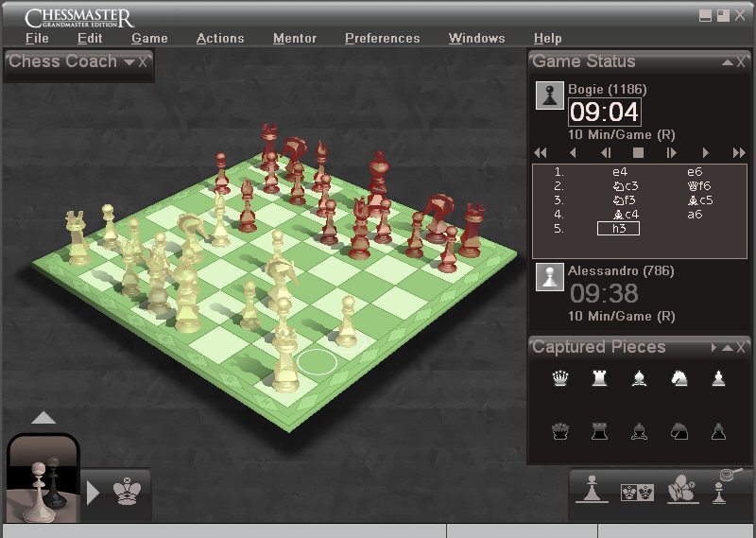
Task: Click captured black bishop icon
Action: point(640,430)
